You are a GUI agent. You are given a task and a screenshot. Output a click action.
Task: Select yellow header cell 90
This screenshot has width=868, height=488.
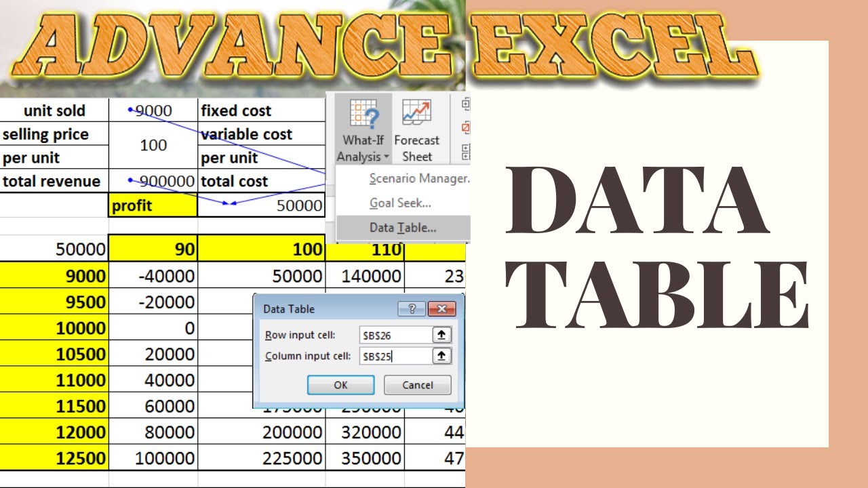[153, 249]
